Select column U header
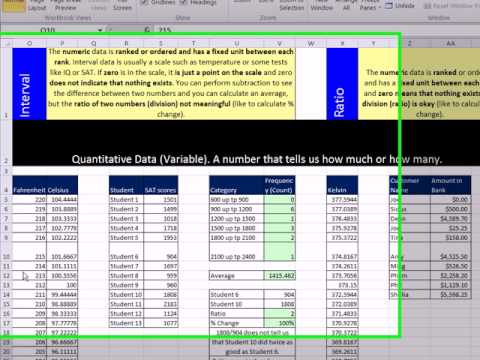This screenshot has width=480, height=360. [236, 43]
